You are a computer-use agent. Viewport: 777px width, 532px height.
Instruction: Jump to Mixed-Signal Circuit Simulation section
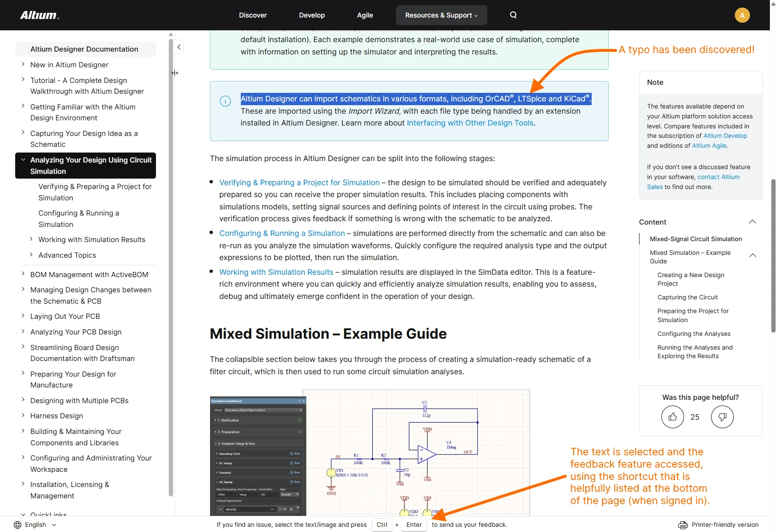(x=696, y=239)
